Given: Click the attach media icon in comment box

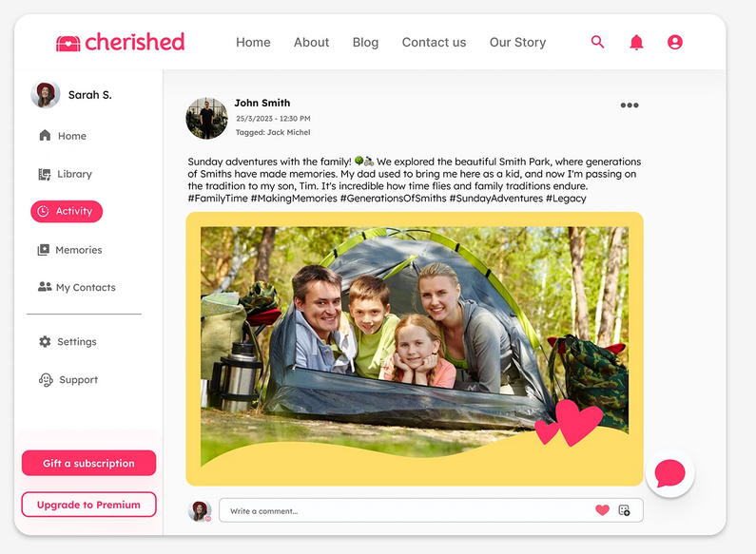Looking at the screenshot, I should pos(625,510).
